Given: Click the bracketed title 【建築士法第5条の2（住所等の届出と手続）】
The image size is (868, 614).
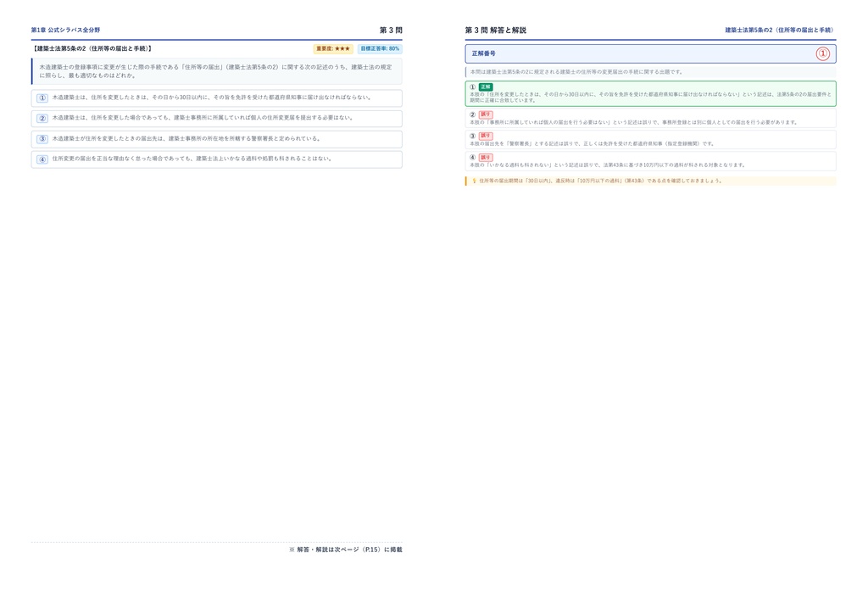Looking at the screenshot, I should [x=92, y=48].
